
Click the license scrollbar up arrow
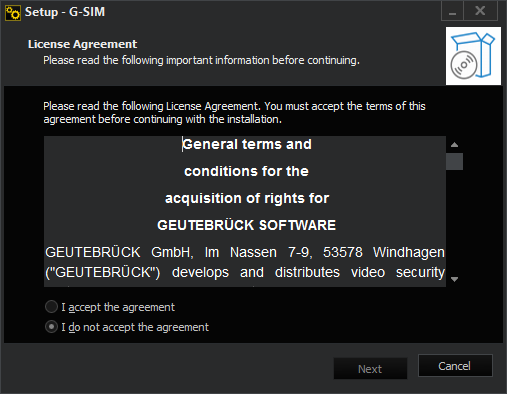click(454, 145)
